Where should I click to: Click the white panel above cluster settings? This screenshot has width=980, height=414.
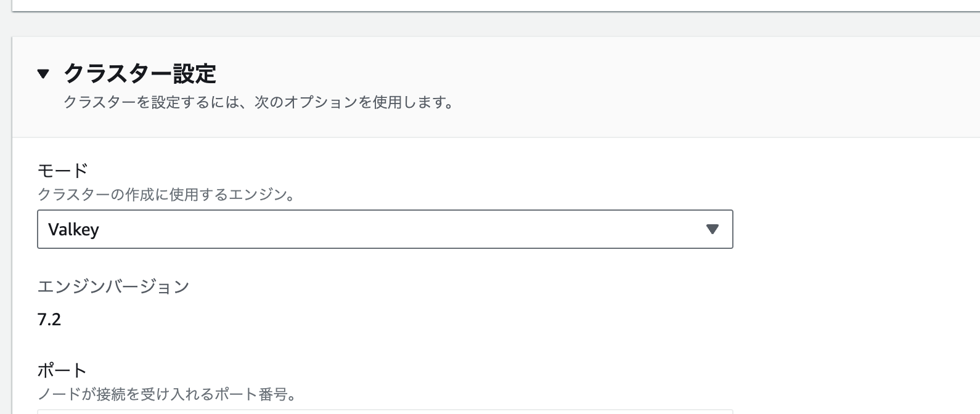coord(493,5)
